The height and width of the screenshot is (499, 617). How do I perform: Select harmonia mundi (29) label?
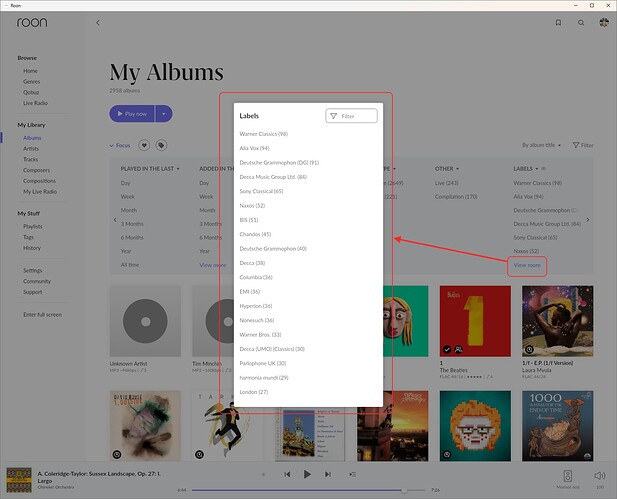pos(264,378)
